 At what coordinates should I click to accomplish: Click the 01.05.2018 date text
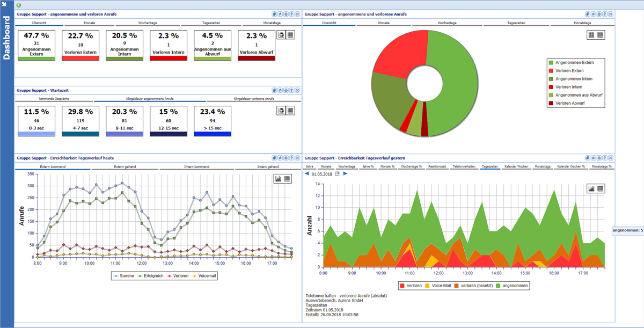322,174
